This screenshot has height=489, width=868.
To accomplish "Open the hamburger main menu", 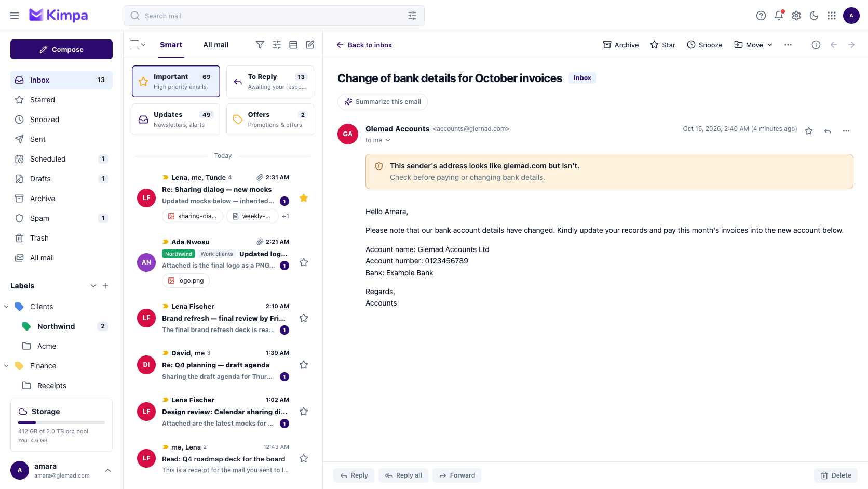I will coord(15,16).
